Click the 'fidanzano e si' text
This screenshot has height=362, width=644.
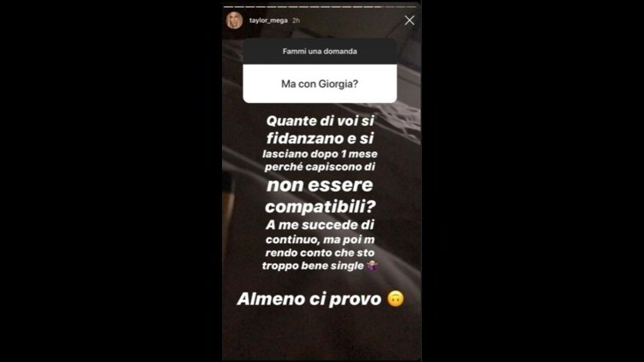320,138
